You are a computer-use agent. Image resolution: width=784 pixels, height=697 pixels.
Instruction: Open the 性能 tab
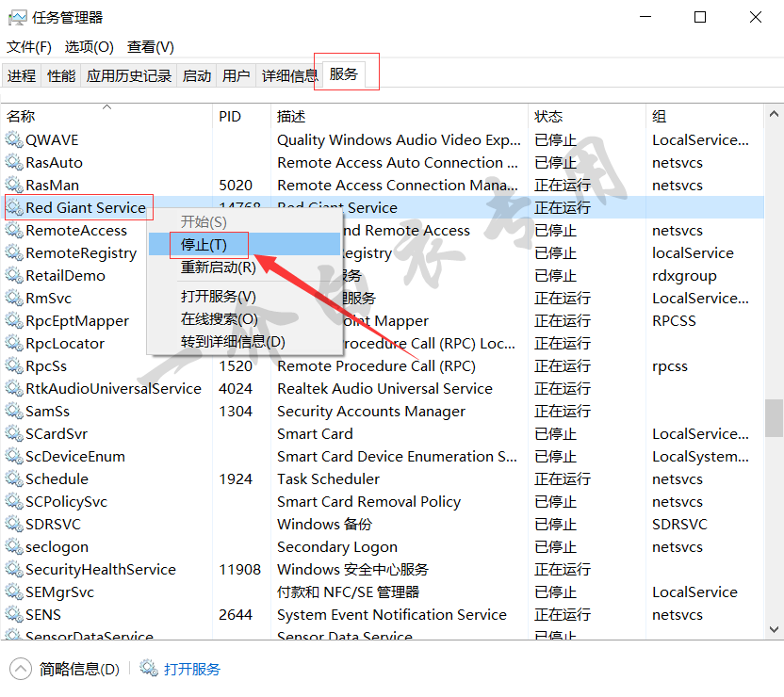tap(61, 76)
